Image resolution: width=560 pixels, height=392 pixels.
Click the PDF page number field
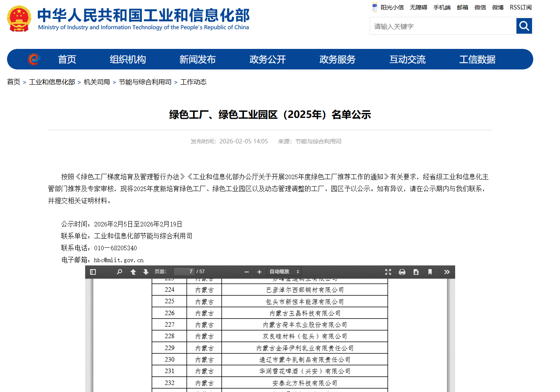(x=185, y=272)
